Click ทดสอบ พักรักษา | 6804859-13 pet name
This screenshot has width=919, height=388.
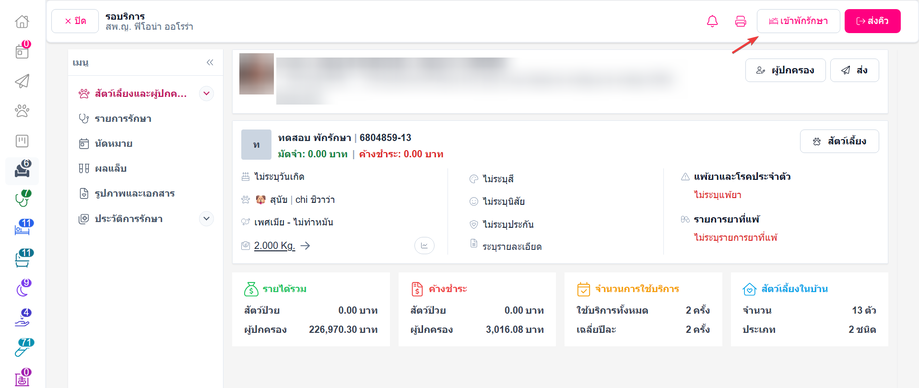(345, 138)
